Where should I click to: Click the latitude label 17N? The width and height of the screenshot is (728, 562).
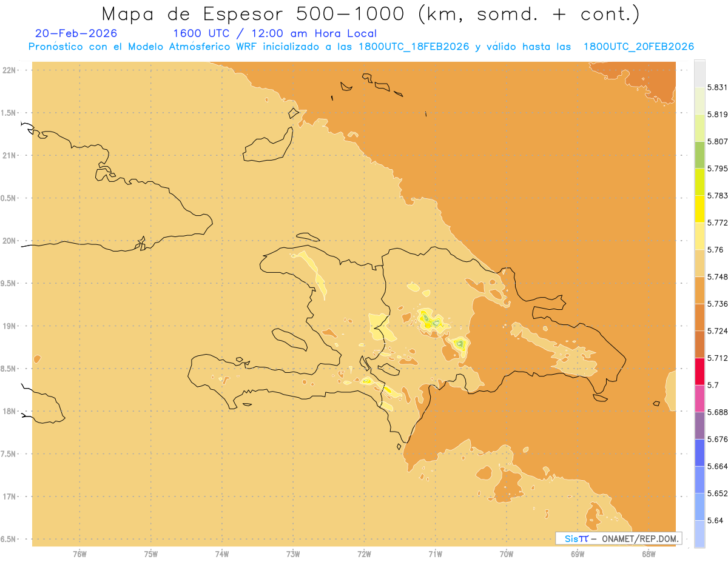coord(9,497)
